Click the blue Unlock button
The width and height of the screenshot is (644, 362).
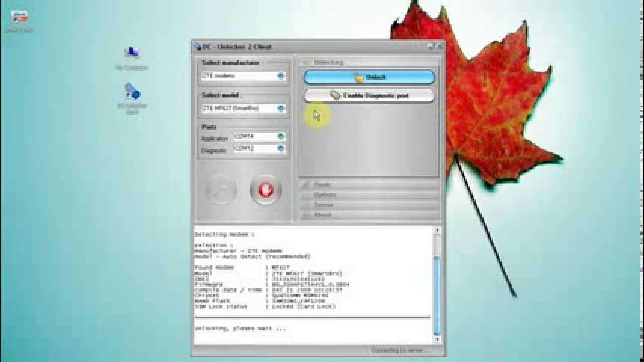(x=369, y=77)
